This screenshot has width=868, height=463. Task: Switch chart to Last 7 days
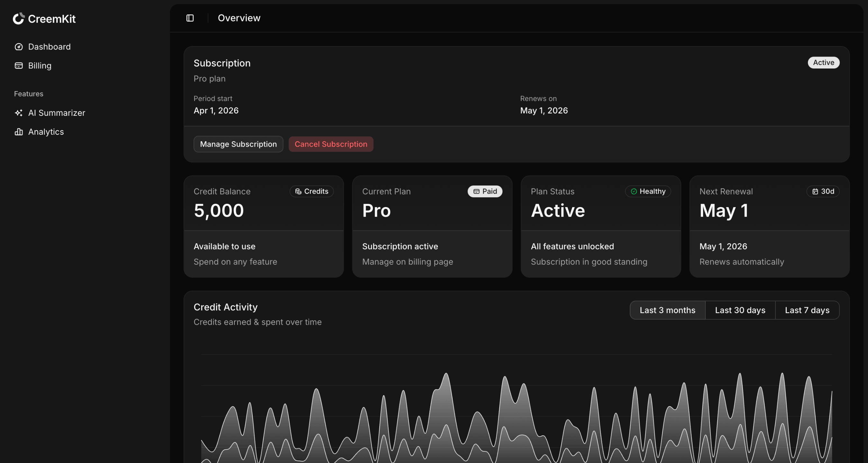tap(807, 310)
